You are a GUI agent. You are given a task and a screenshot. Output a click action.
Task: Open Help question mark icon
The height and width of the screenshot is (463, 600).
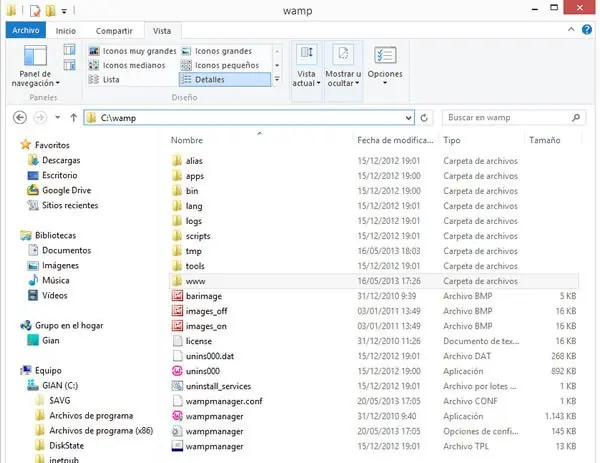[x=587, y=29]
